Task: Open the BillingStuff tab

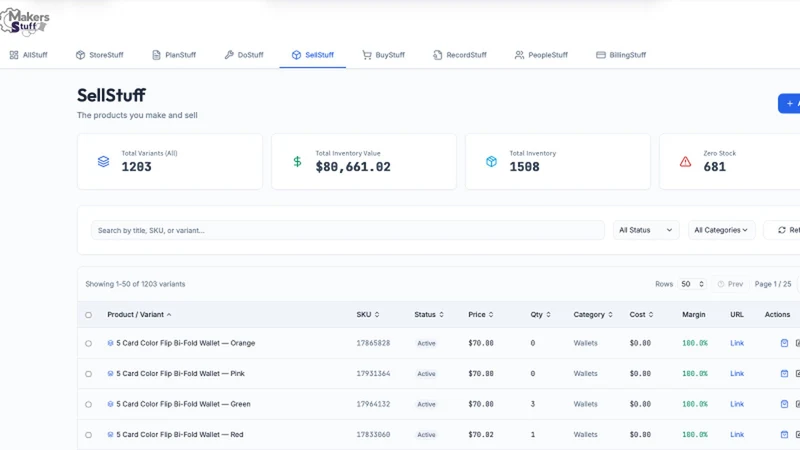Action: [x=621, y=55]
